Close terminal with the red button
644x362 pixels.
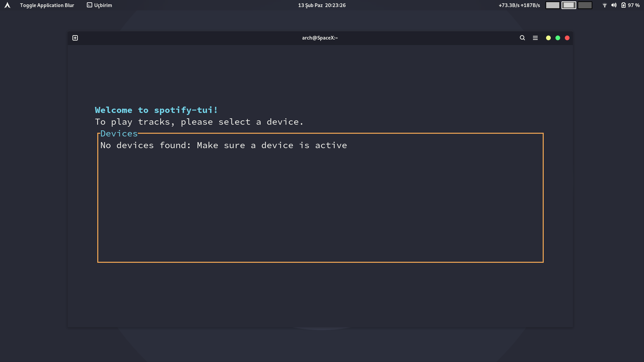pyautogui.click(x=567, y=38)
